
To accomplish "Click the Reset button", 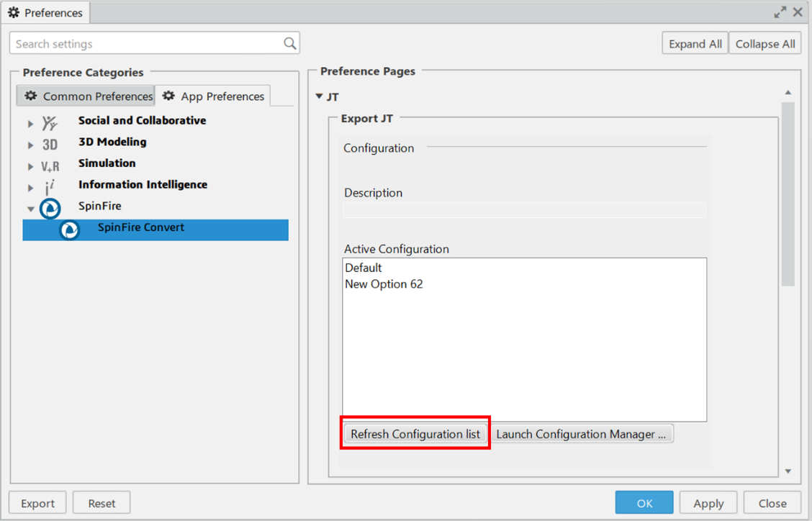I will (101, 503).
